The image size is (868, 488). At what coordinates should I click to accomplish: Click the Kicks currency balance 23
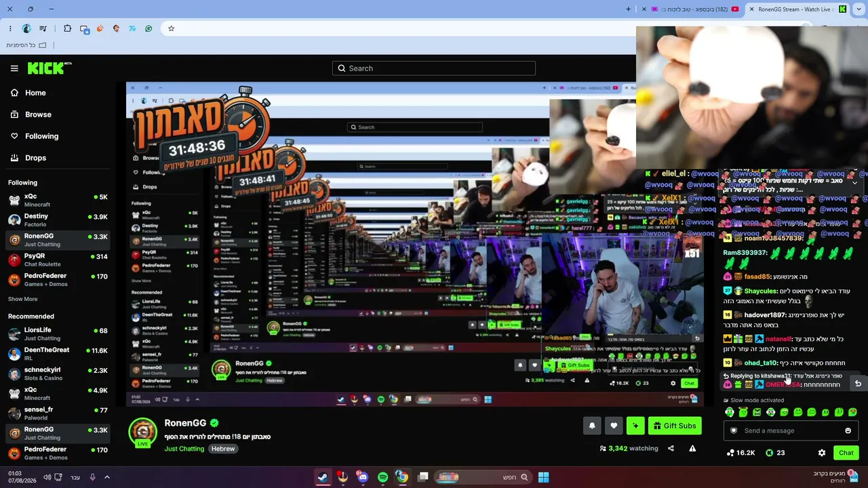tap(775, 453)
